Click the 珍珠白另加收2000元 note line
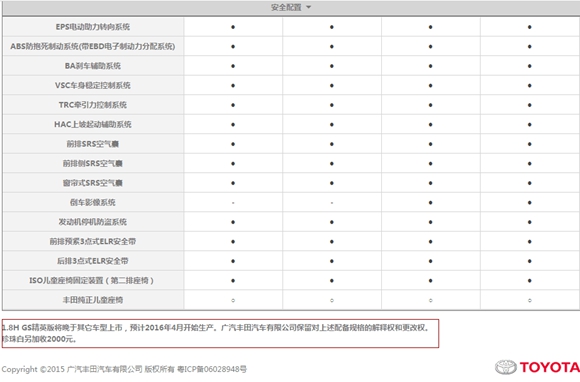This screenshot has width=580, height=382. pos(40,339)
